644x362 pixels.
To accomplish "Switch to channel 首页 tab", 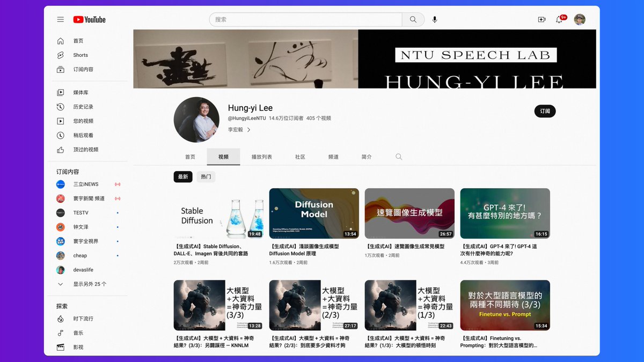I will pos(190,157).
